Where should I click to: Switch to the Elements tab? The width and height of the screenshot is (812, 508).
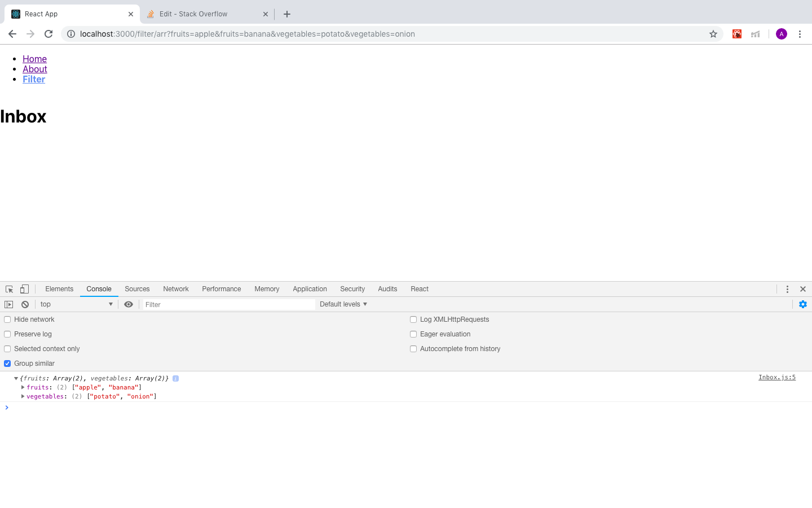59,289
